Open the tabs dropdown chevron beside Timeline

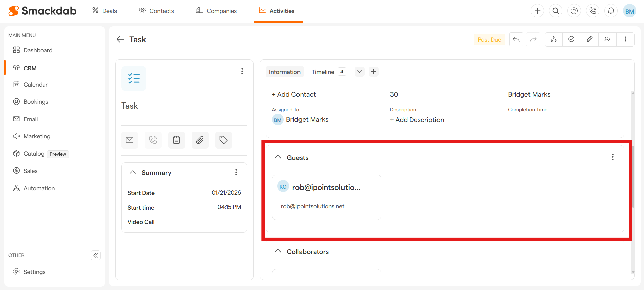pyautogui.click(x=359, y=72)
